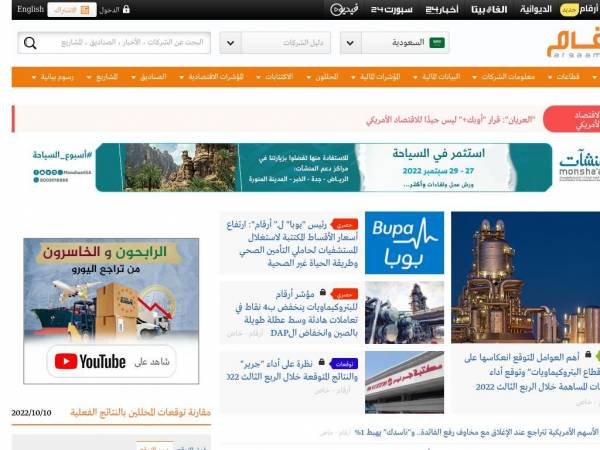Open the بوبا president insurance premiums headline
Image resolution: width=600 pixels, height=450 pixels.
pos(292,243)
